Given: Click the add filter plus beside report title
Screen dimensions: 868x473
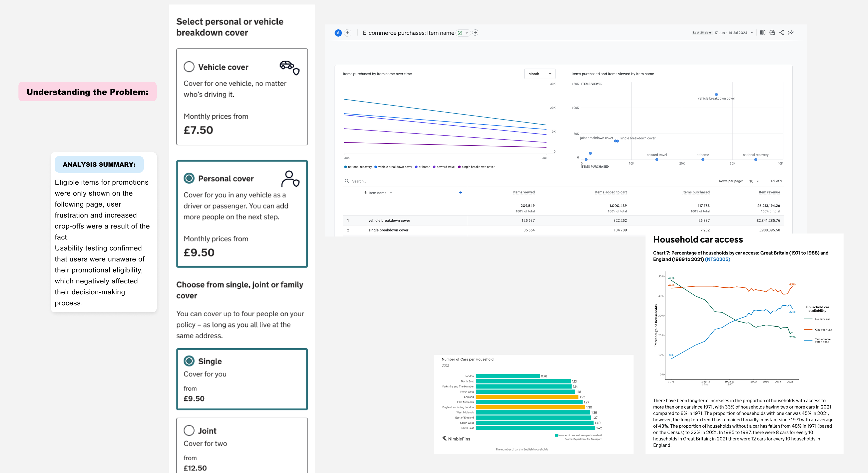Looking at the screenshot, I should coord(475,33).
